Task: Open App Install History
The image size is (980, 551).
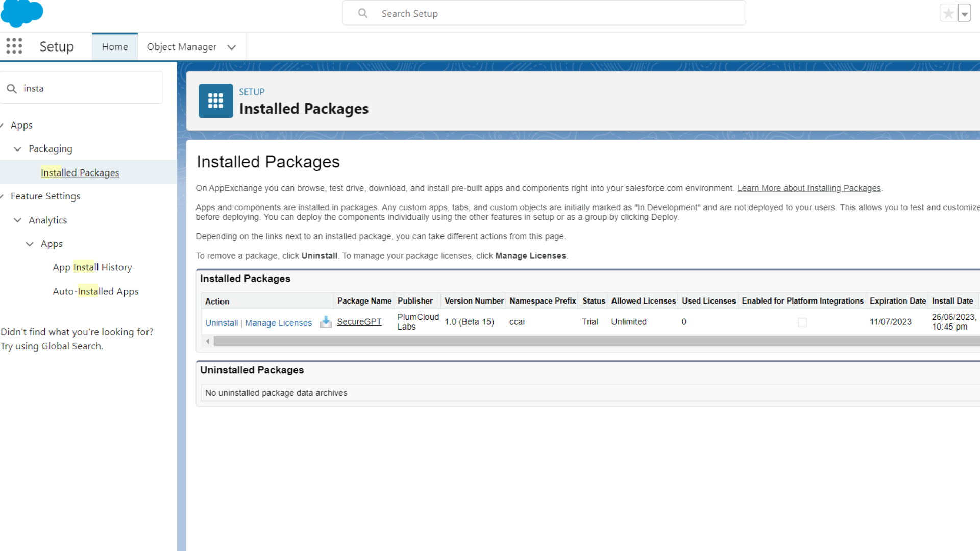Action: point(92,267)
